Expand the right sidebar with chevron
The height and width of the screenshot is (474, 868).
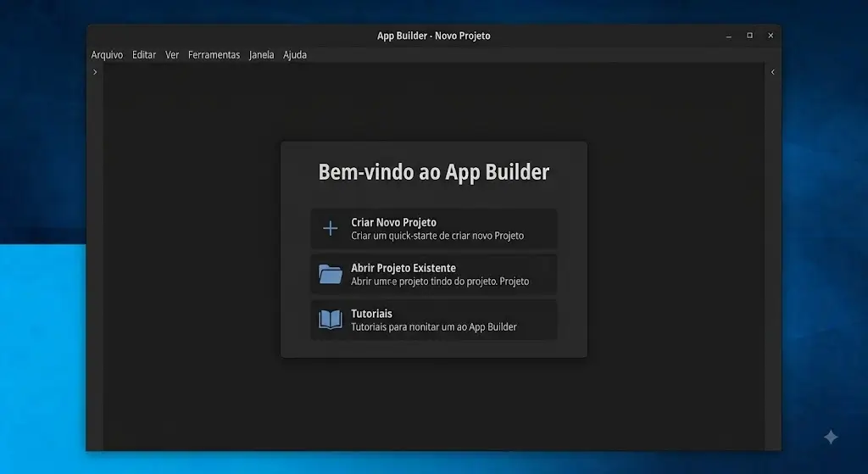point(773,72)
